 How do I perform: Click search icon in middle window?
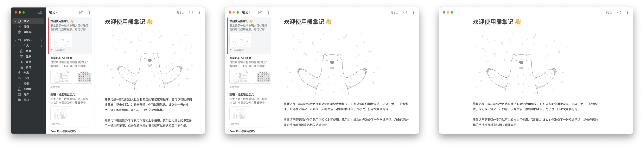point(267,12)
